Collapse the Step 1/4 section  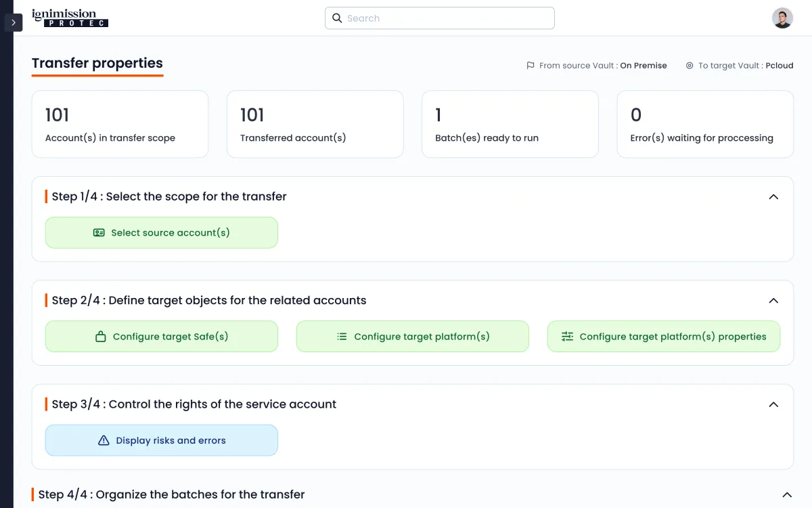(x=773, y=196)
